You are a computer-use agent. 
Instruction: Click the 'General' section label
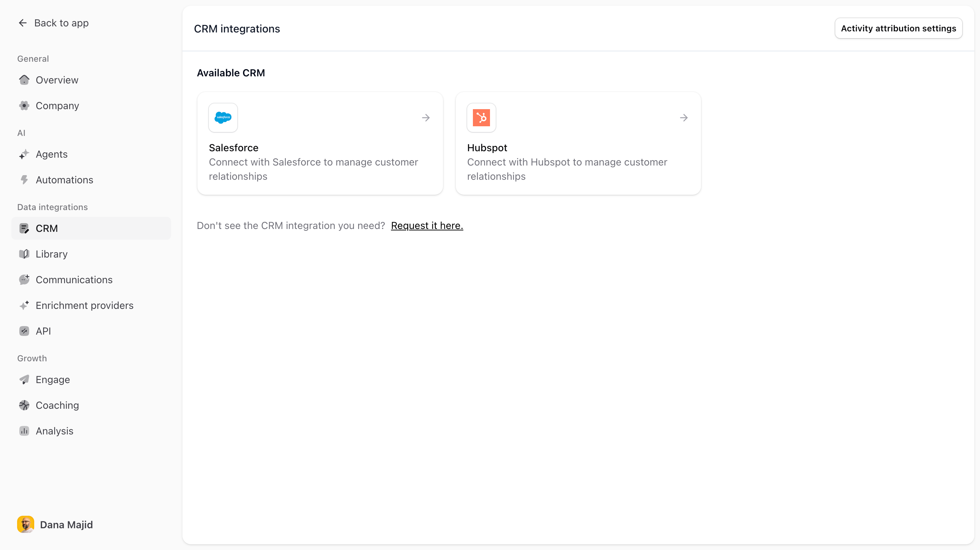pyautogui.click(x=33, y=58)
